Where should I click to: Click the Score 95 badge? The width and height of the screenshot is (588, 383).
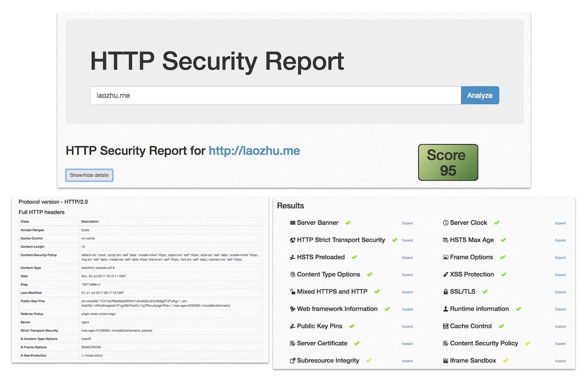(448, 162)
